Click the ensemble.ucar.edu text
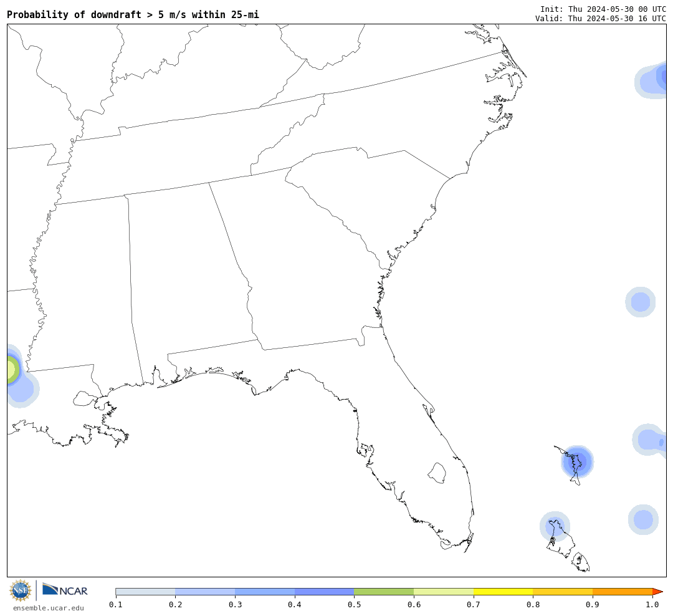The width and height of the screenshot is (673, 616). 48,608
